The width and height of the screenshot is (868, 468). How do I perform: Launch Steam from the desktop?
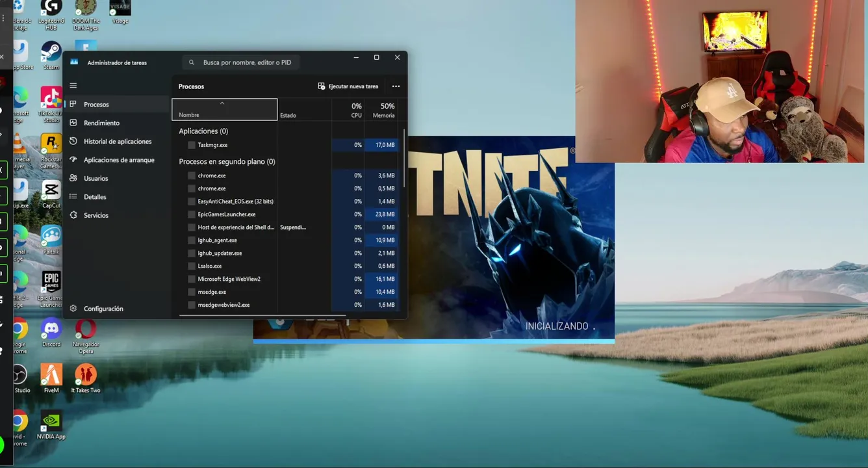[51, 55]
